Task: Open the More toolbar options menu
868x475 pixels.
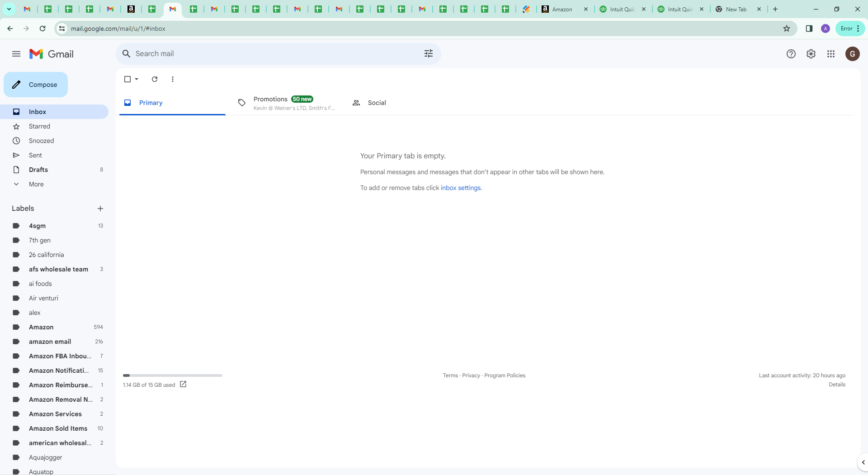Action: (173, 79)
